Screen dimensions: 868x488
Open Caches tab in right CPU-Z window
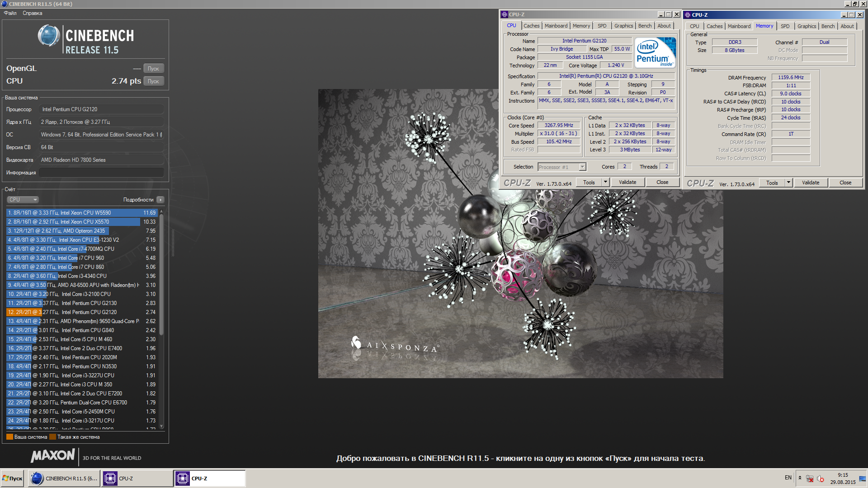[714, 26]
